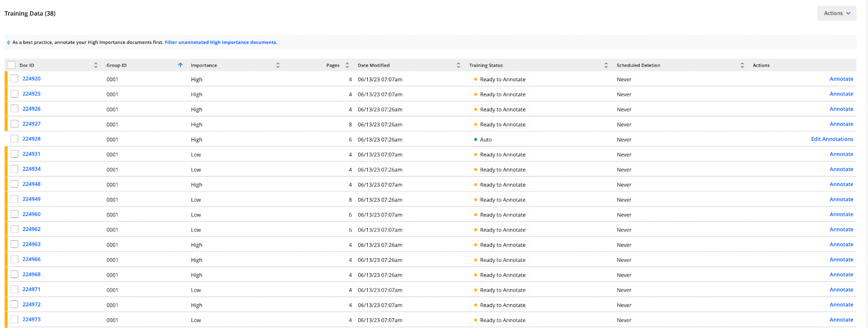
Task: Click Low importance cell for 224934
Action: coord(196,170)
